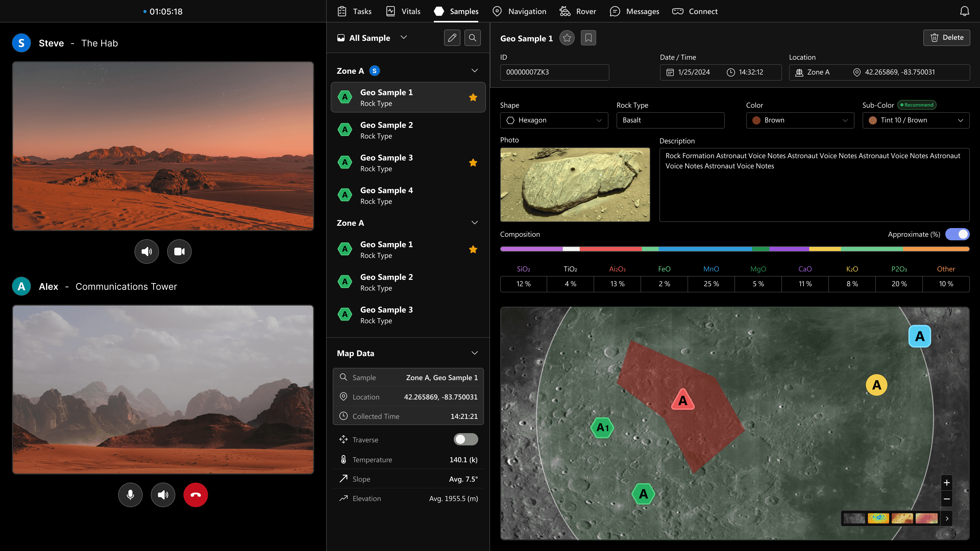The height and width of the screenshot is (551, 980).
Task: Open the Shape Hexagon dropdown
Action: pos(554,120)
